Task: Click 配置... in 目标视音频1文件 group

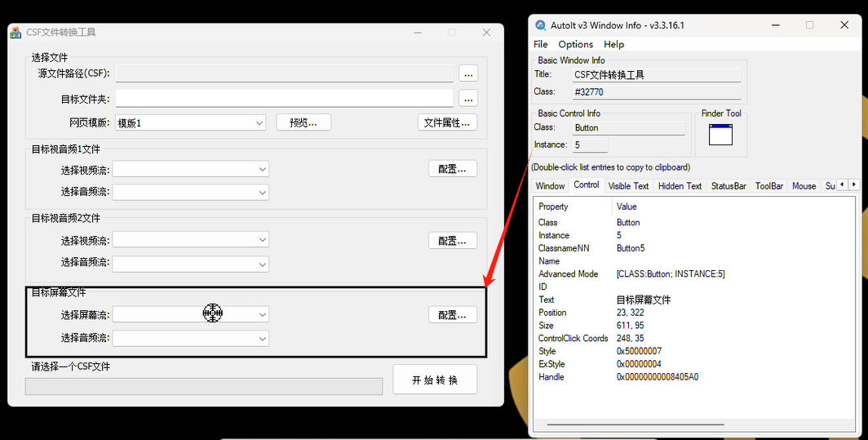Action: [x=452, y=169]
